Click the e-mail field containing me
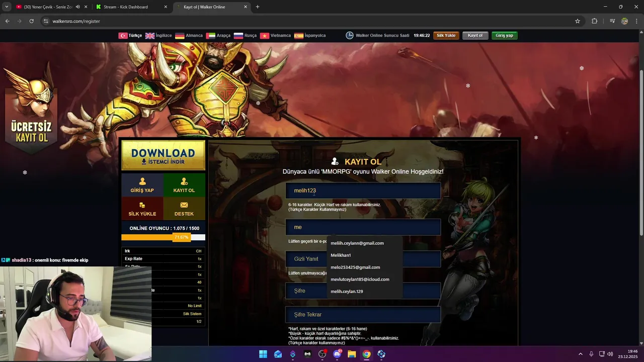644x362 pixels. click(x=363, y=227)
